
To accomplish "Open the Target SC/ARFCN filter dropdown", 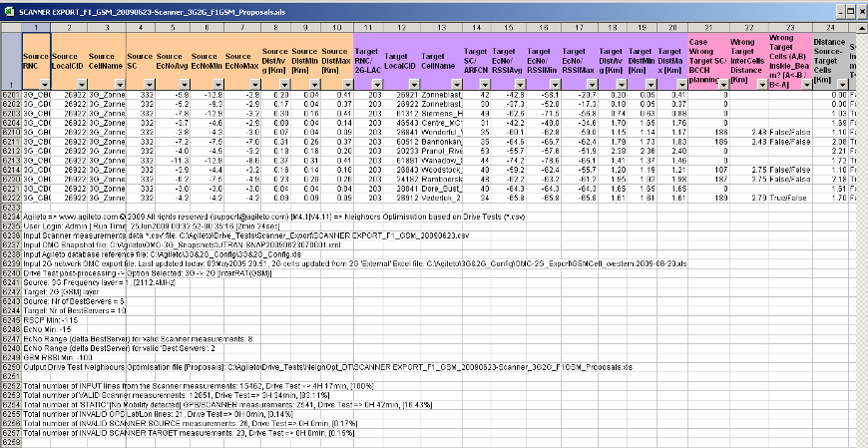I will click(x=487, y=85).
